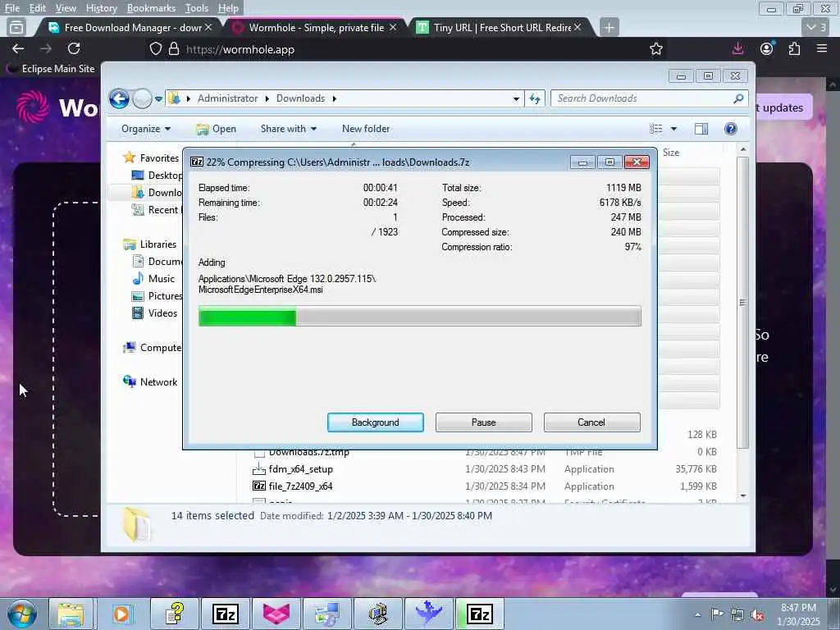
Task: Click New folder in Explorer toolbar
Action: [x=366, y=129]
